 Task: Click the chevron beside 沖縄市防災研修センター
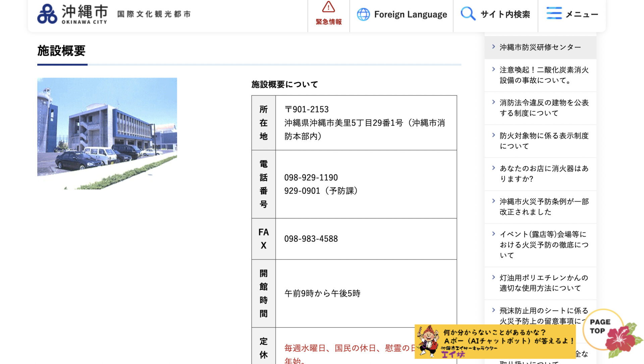point(493,47)
